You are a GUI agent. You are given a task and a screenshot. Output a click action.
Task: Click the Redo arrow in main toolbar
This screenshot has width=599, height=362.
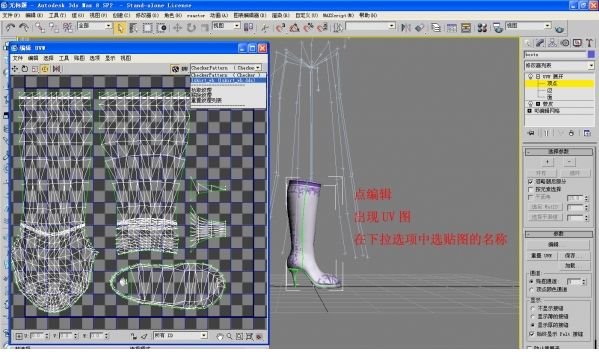pyautogui.click(x=24, y=27)
